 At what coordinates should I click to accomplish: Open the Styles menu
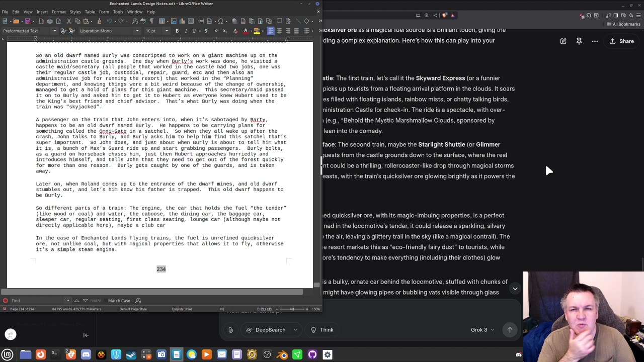point(75,12)
